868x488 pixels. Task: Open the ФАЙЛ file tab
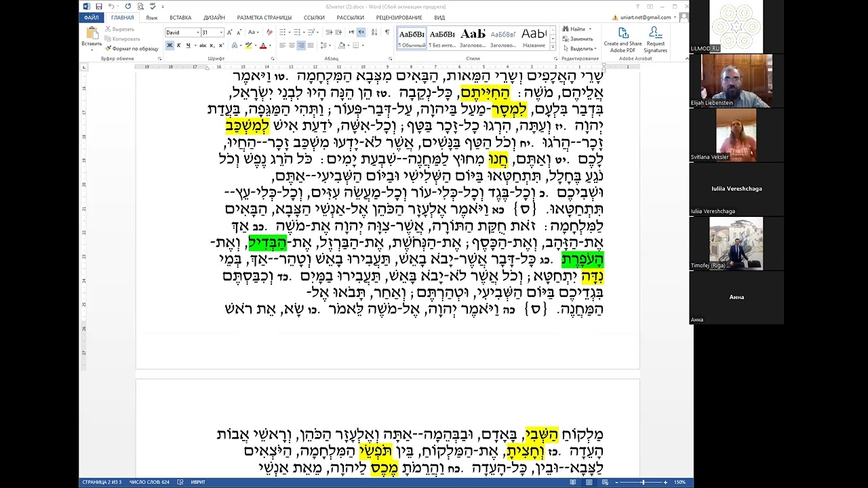tap(92, 18)
